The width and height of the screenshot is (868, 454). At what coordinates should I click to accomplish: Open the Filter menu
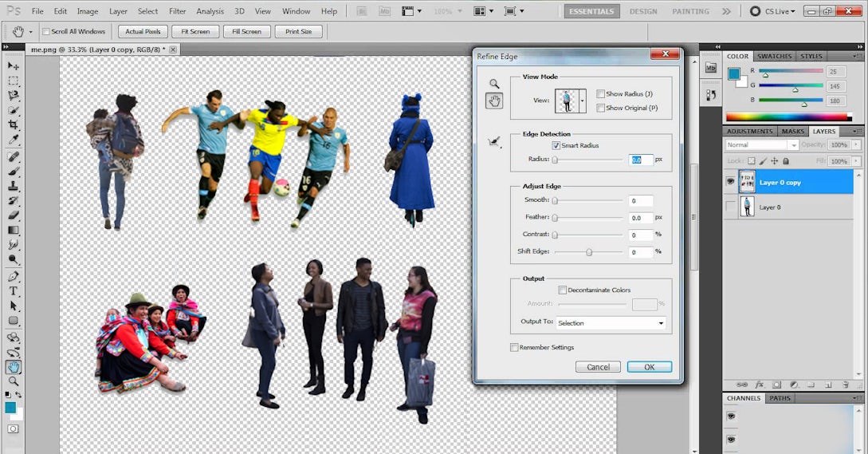tap(177, 11)
